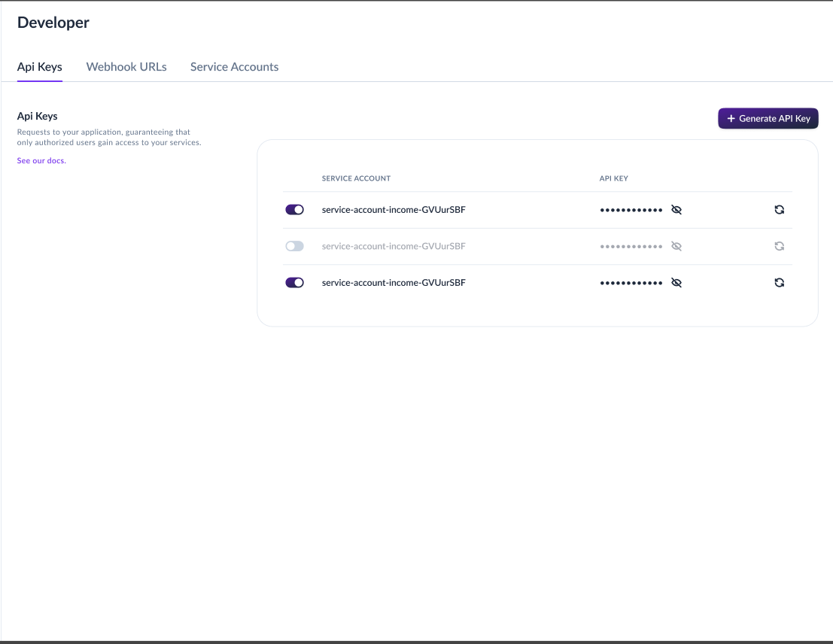Image resolution: width=833 pixels, height=644 pixels.
Task: Regenerate the grayed-out second row's API key
Action: point(779,246)
